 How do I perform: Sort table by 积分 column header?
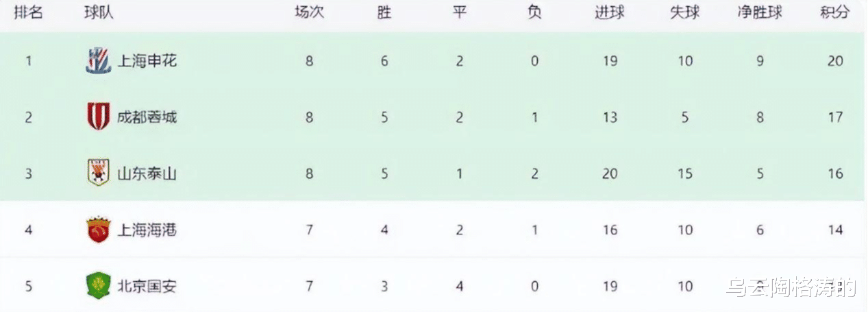(x=834, y=13)
